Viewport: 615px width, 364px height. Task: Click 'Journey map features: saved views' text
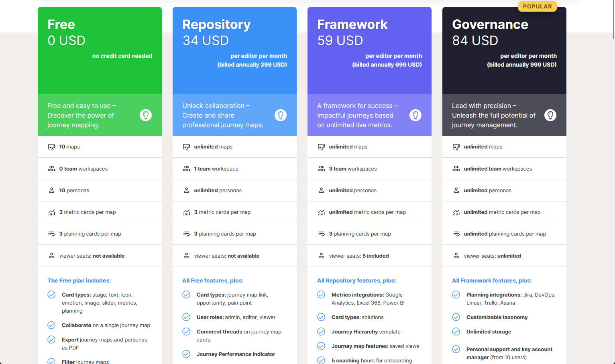coord(375,346)
